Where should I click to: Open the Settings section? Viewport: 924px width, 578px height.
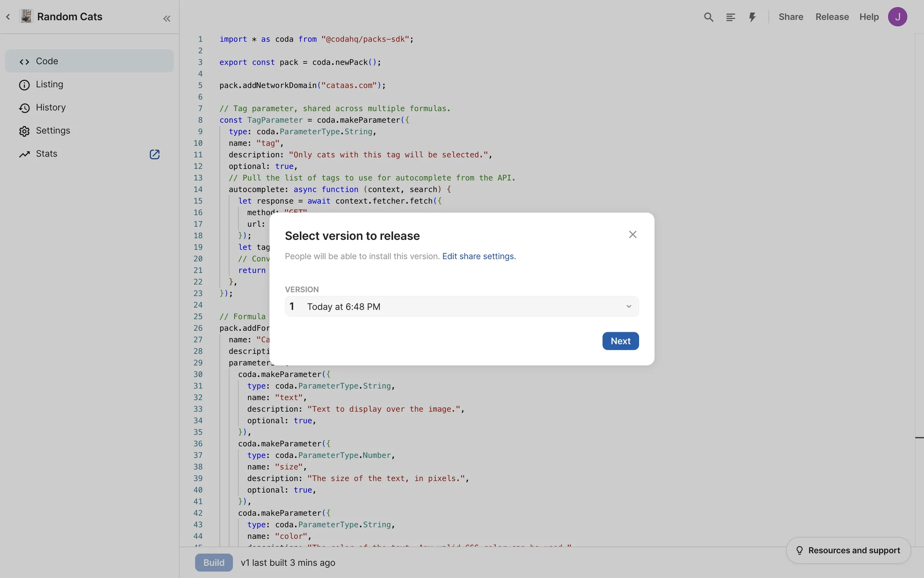(x=52, y=131)
